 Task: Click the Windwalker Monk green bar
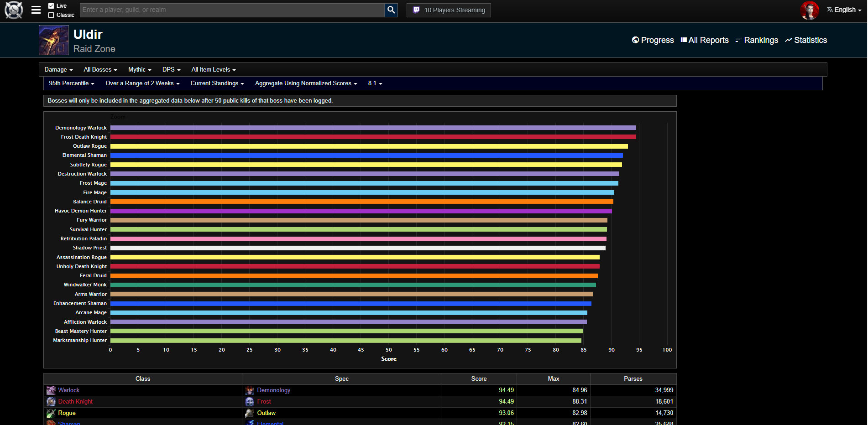coord(353,285)
